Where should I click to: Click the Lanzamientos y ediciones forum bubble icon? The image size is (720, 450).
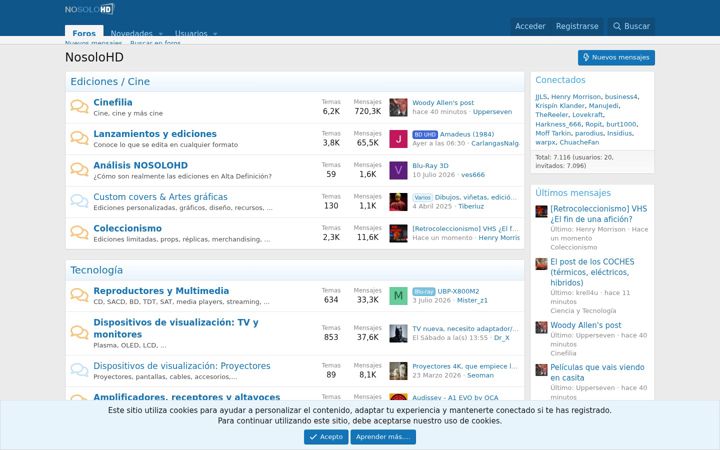79,138
